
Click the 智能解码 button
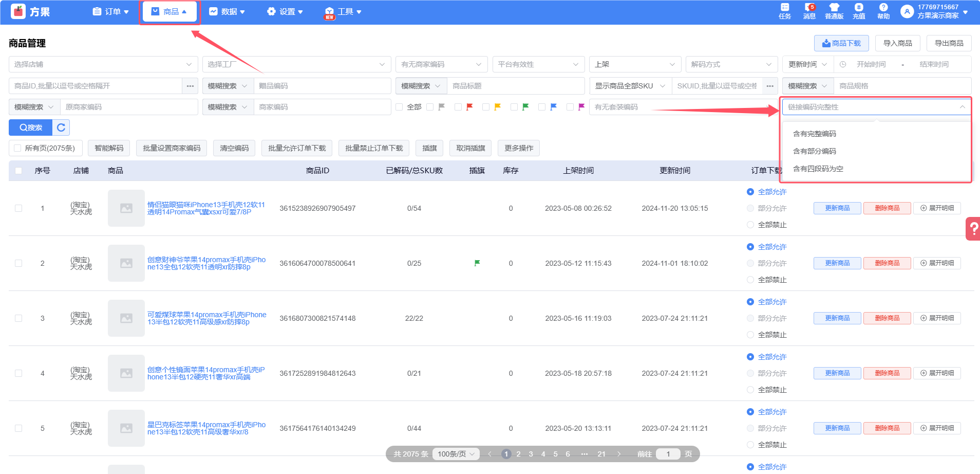pyautogui.click(x=109, y=148)
